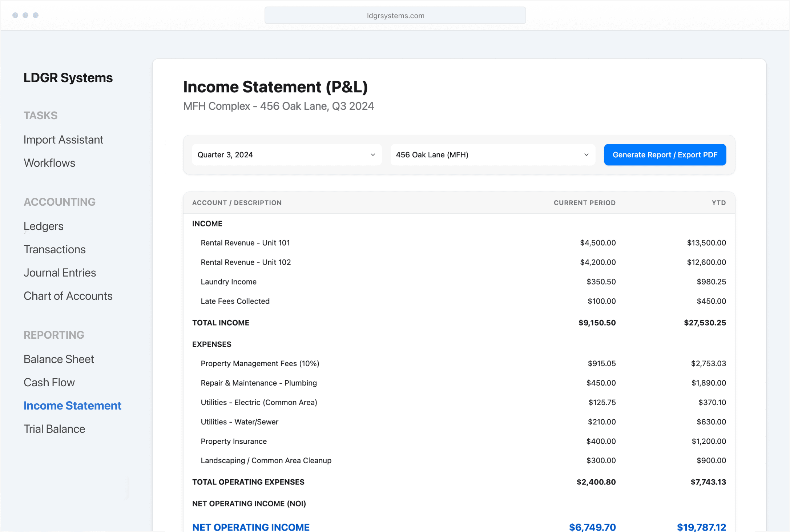Click the Rental Revenue - Unit 101 row
This screenshot has height=532, width=790.
coord(245,243)
